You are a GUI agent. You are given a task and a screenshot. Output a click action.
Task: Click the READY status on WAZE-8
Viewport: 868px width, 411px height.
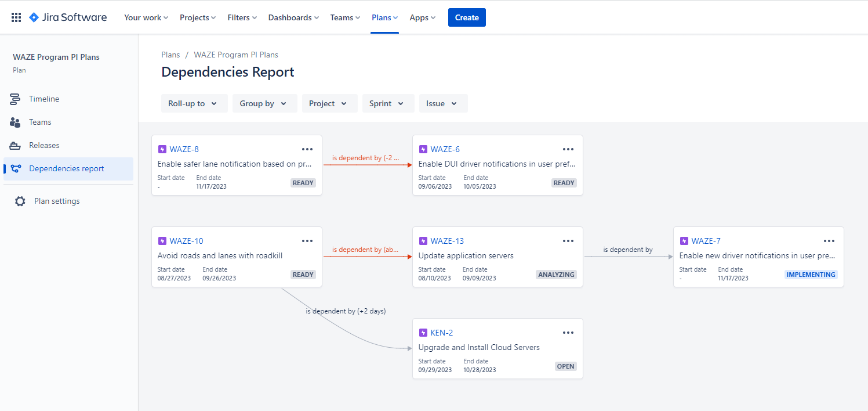(x=303, y=183)
